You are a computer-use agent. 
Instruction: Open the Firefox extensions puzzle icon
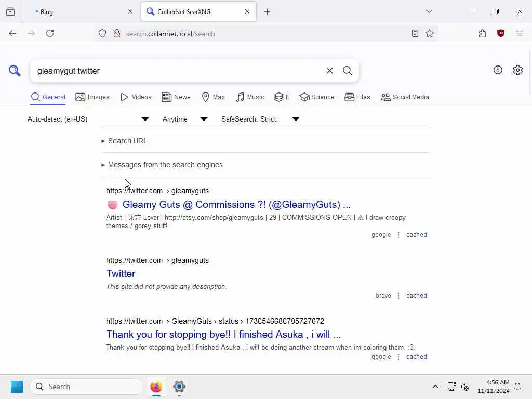click(482, 33)
